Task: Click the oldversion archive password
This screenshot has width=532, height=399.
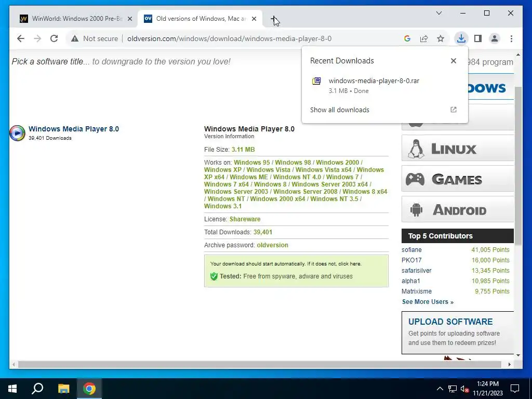Action: click(x=272, y=245)
